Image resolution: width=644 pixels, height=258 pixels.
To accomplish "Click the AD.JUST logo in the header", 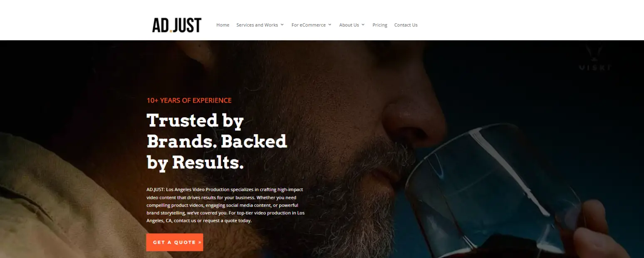I will click(x=177, y=25).
